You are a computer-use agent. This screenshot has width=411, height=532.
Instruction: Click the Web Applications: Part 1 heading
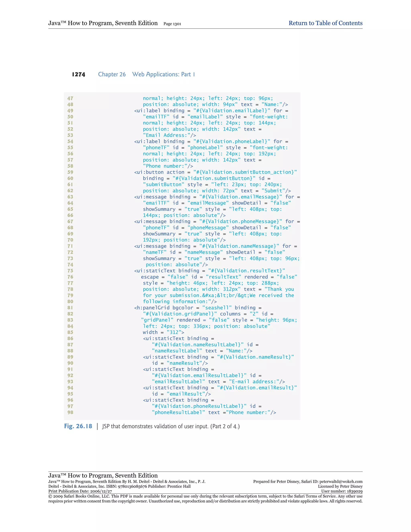point(163,74)
